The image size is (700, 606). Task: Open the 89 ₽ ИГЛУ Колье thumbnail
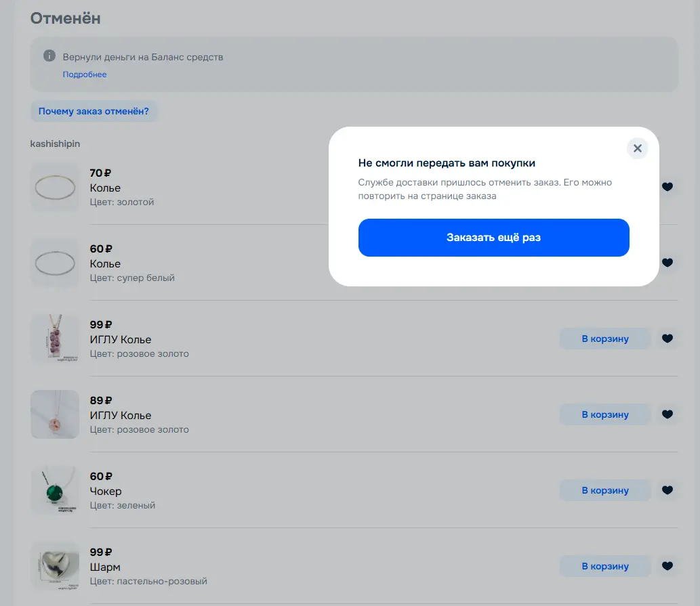[x=55, y=414]
